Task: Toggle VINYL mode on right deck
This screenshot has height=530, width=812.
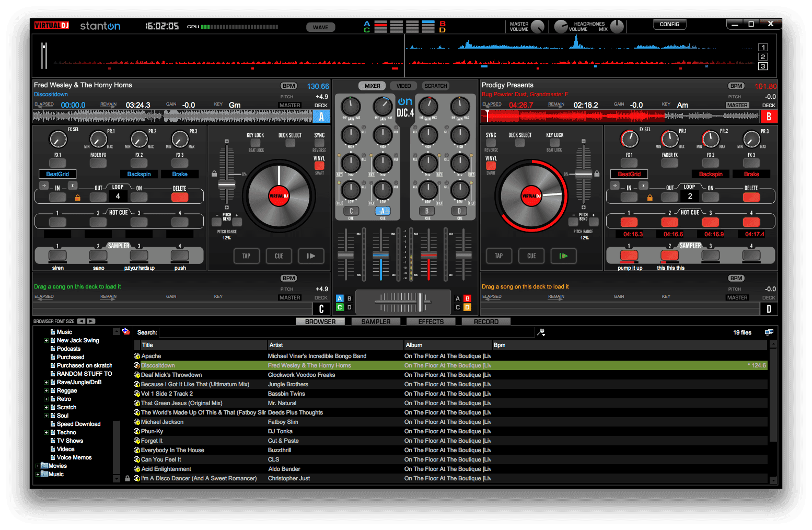Action: (x=491, y=166)
